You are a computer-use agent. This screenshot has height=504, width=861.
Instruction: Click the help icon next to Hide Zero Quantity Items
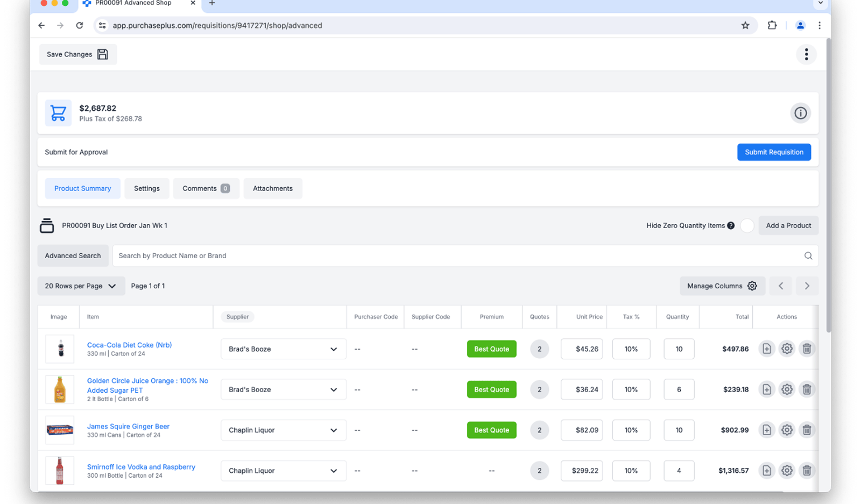pos(731,225)
